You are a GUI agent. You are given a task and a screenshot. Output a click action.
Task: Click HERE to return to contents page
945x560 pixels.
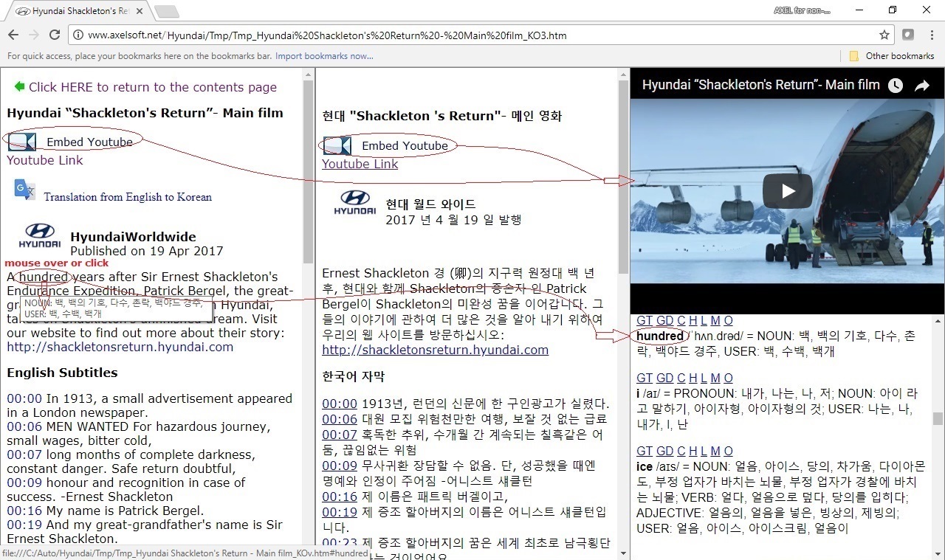pos(153,87)
